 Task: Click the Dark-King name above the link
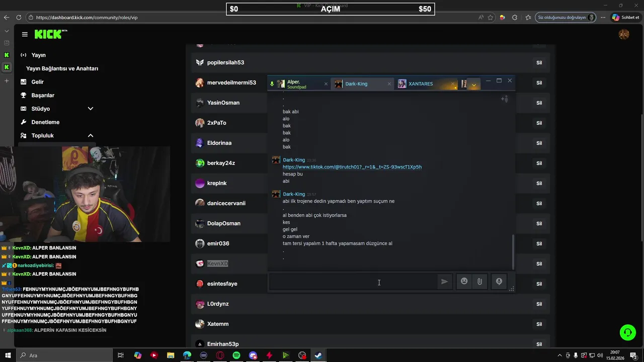coord(294,160)
